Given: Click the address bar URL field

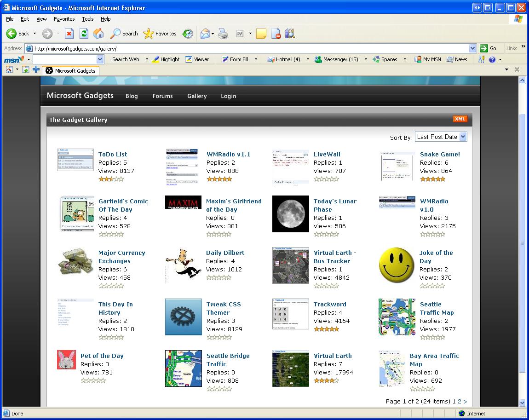Looking at the screenshot, I should coord(251,48).
